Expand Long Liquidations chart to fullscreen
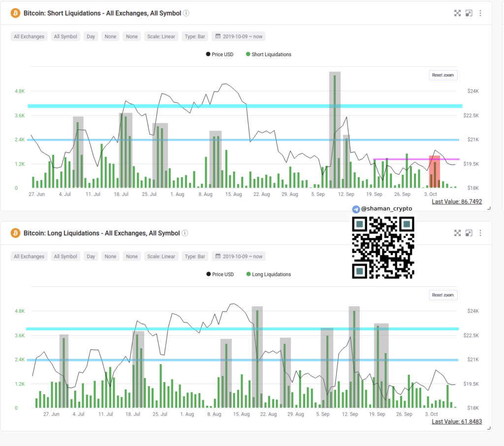The image size is (504, 446). coord(457,233)
